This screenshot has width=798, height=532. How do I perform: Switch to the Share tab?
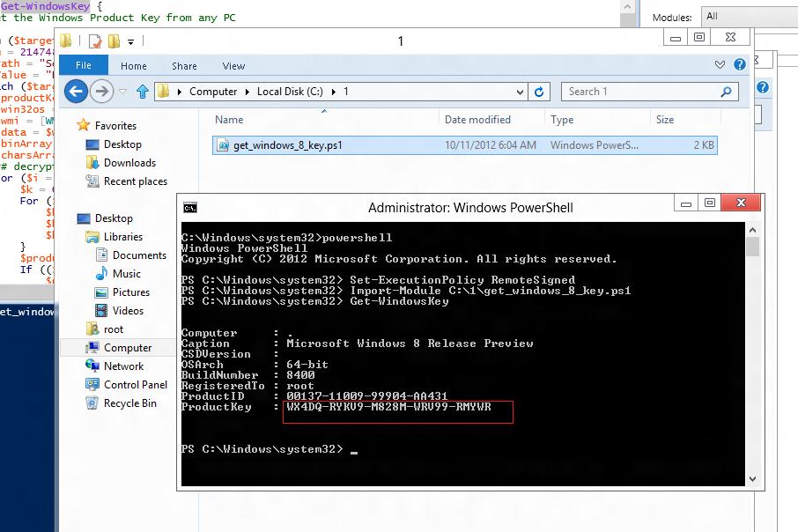coord(184,65)
